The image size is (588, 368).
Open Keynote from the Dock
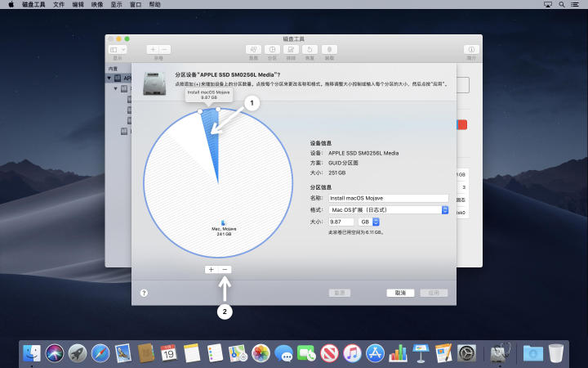[x=421, y=353]
